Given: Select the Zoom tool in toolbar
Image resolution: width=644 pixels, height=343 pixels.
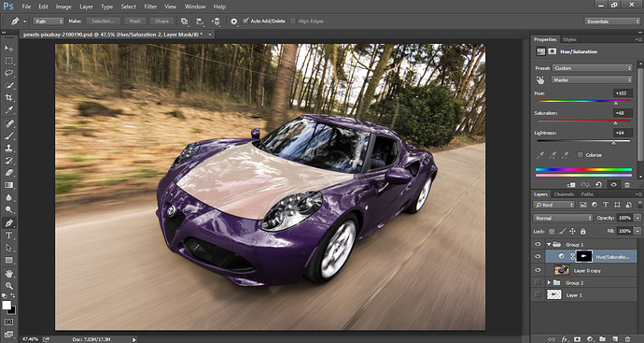Looking at the screenshot, I should pos(8,286).
